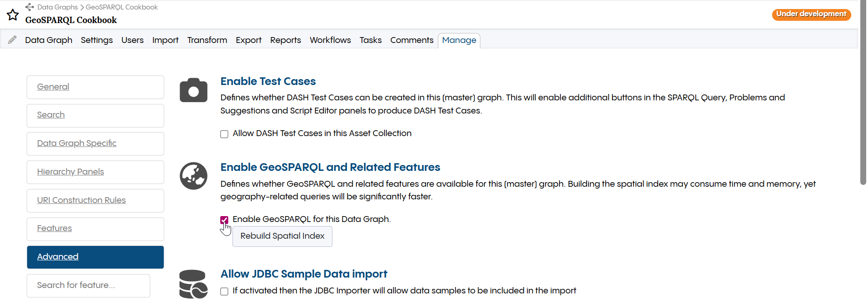This screenshot has height=302, width=868.
Task: Click the share graph icon in the breadcrumb
Action: tap(29, 7)
